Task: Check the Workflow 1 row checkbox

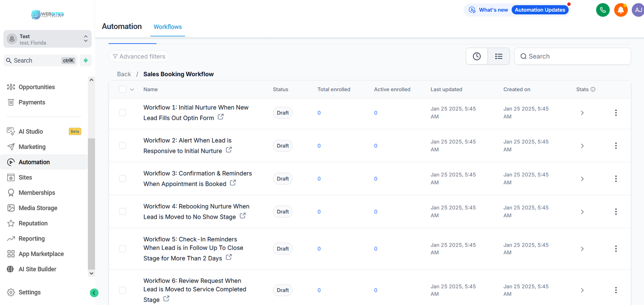Action: tap(123, 113)
